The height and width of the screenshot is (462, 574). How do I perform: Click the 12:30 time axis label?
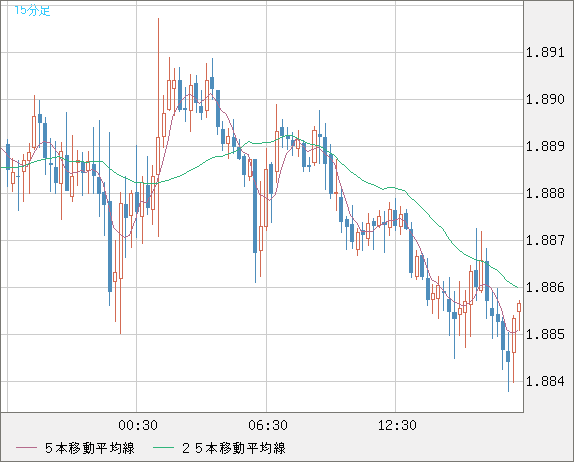397,425
